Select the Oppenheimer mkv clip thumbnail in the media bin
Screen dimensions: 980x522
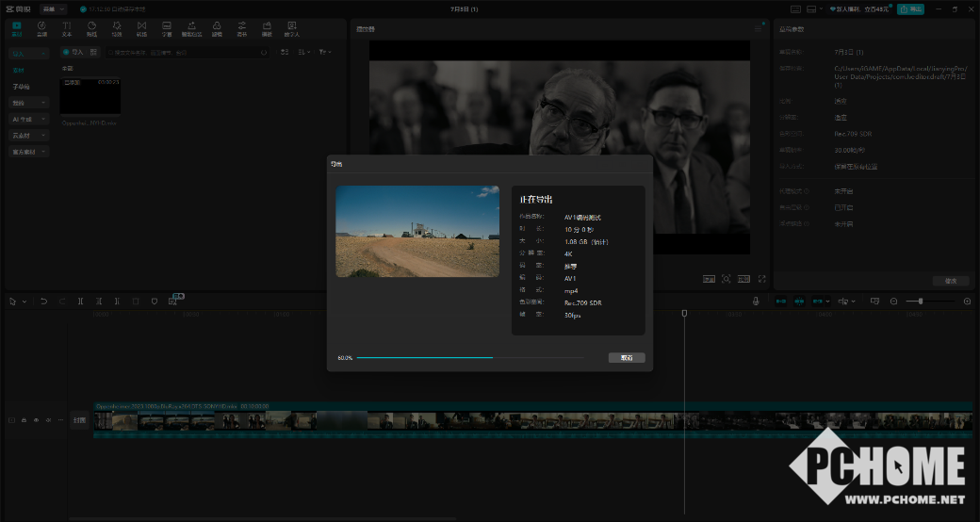(x=90, y=96)
